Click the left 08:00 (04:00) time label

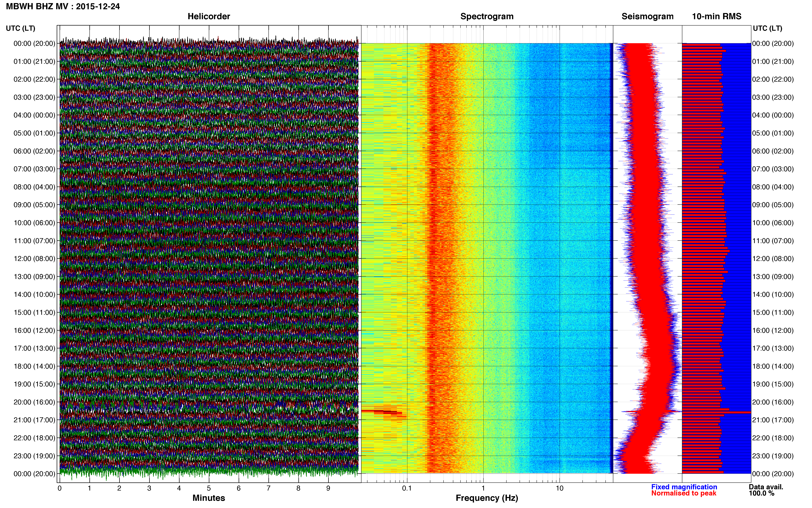pyautogui.click(x=34, y=187)
